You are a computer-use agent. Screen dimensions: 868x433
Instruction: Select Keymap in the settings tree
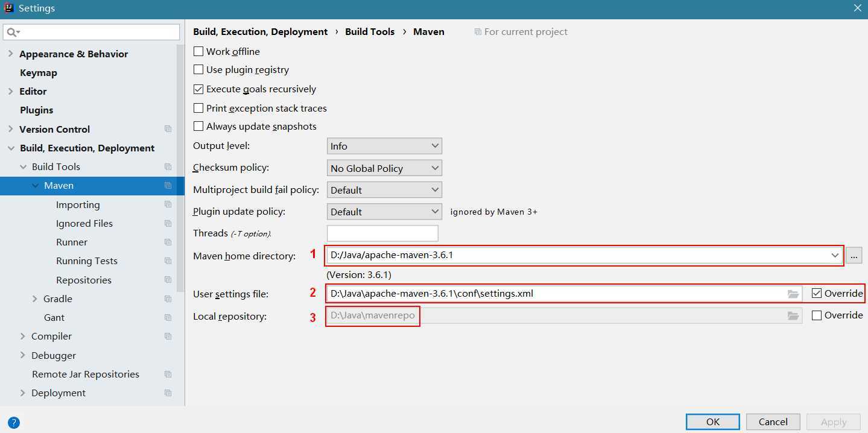[x=39, y=72]
